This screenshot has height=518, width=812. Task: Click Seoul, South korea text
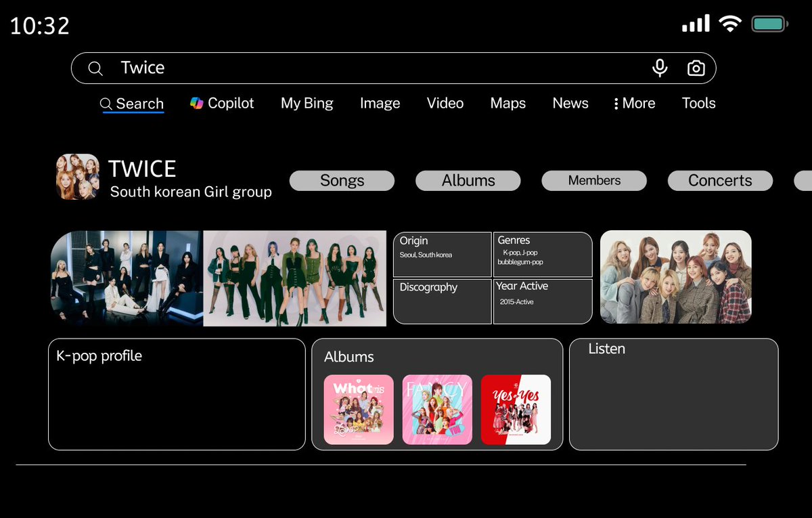[426, 255]
